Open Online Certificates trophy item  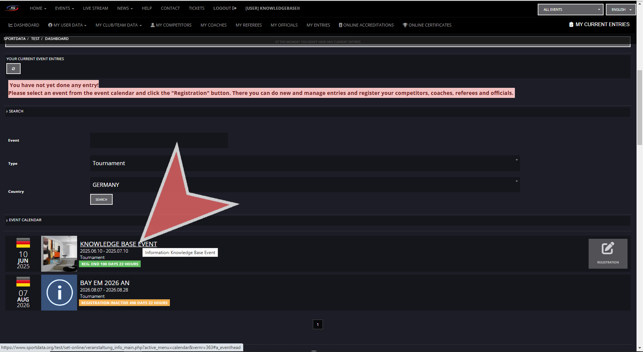tap(427, 25)
